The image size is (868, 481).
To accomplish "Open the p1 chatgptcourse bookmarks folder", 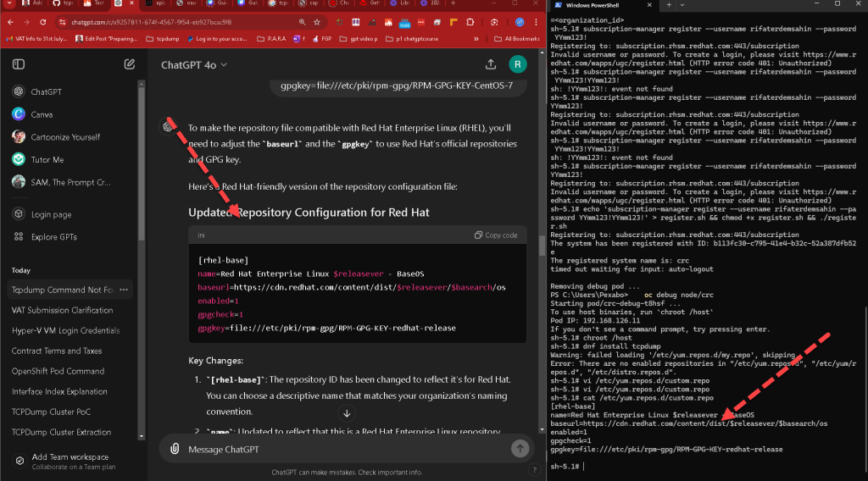I will (x=412, y=39).
